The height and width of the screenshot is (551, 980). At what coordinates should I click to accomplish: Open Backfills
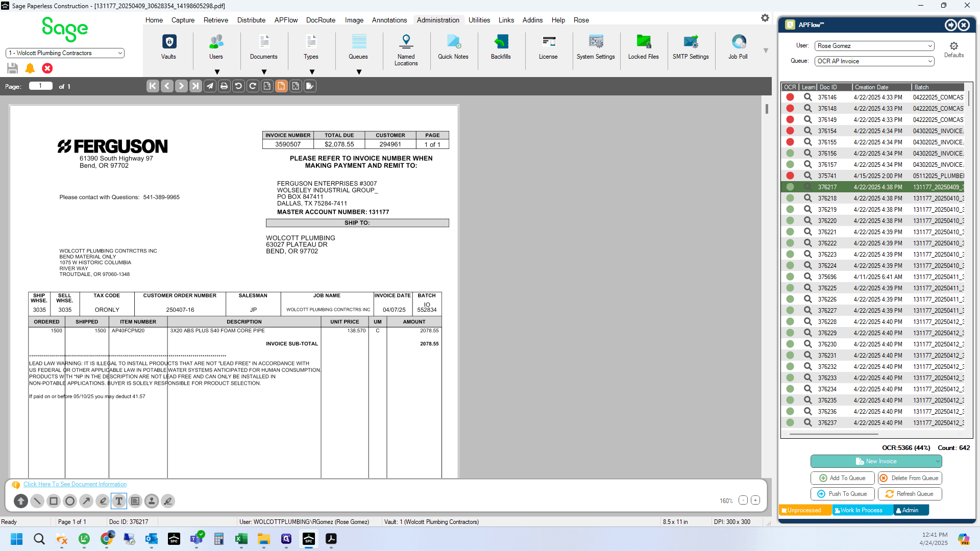pyautogui.click(x=501, y=47)
